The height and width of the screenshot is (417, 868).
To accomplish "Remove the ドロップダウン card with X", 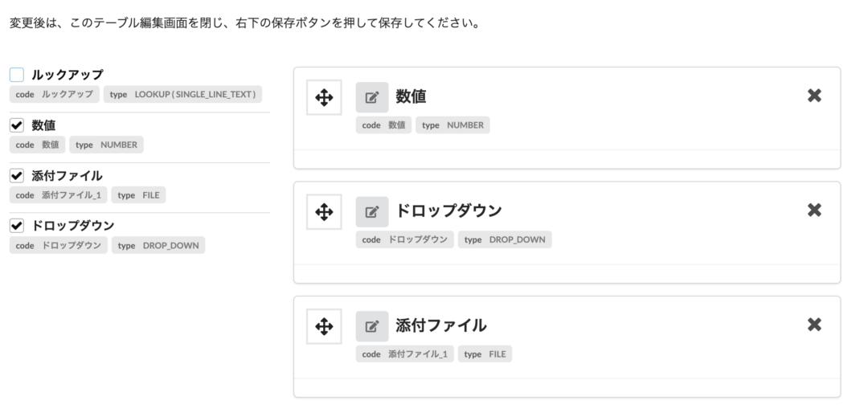I will pos(814,210).
